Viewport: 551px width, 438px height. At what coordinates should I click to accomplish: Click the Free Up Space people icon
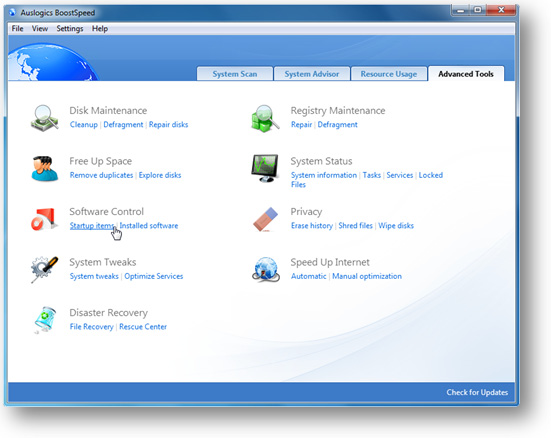point(44,169)
